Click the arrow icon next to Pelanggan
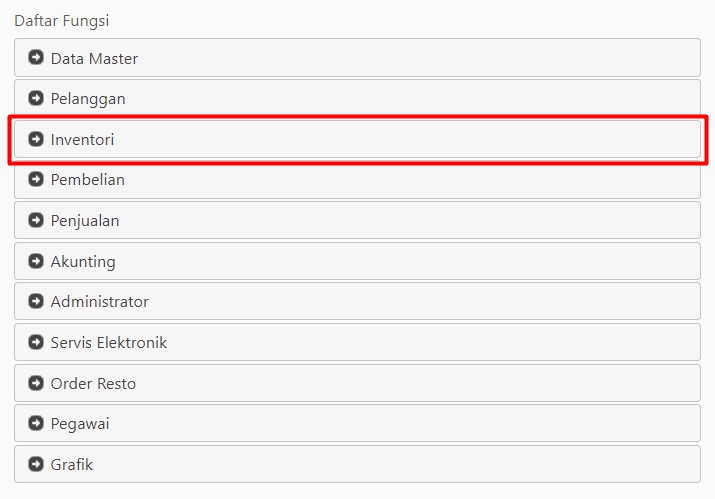Viewport: 715px width, 499px height. click(36, 98)
